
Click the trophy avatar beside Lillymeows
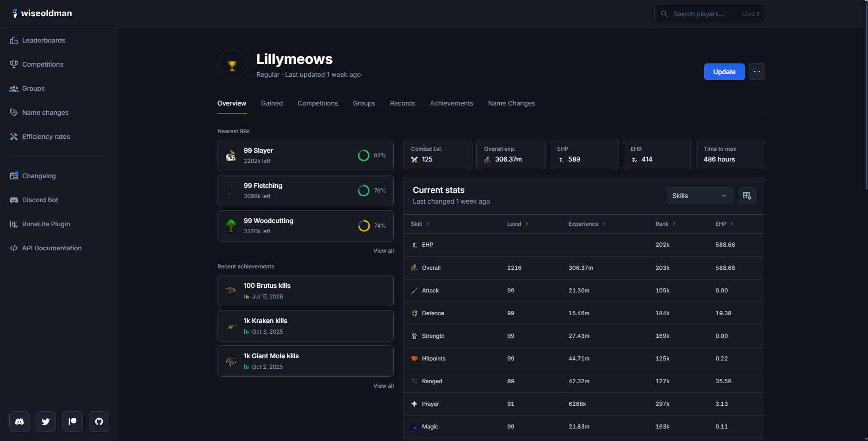click(x=232, y=65)
